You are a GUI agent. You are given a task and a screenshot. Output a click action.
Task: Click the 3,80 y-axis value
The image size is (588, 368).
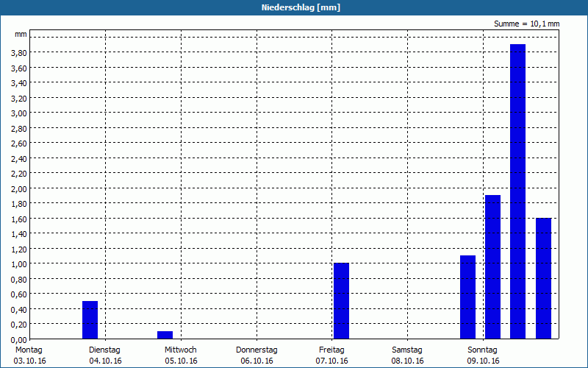[x=19, y=53]
